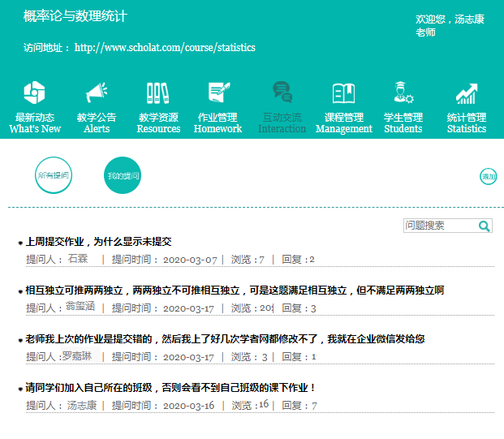Open question 上周提交作业，为什么显示未提交

pyautogui.click(x=99, y=242)
